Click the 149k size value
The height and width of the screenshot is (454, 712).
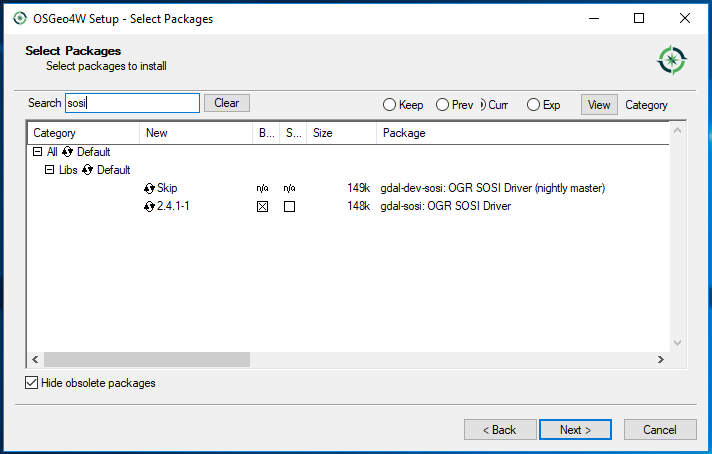tap(359, 188)
